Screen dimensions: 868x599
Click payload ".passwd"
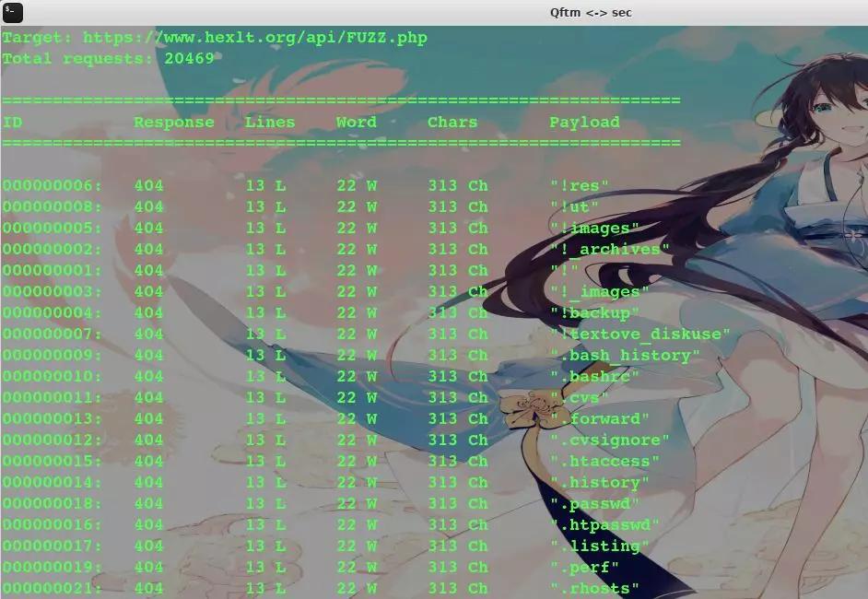coord(594,504)
